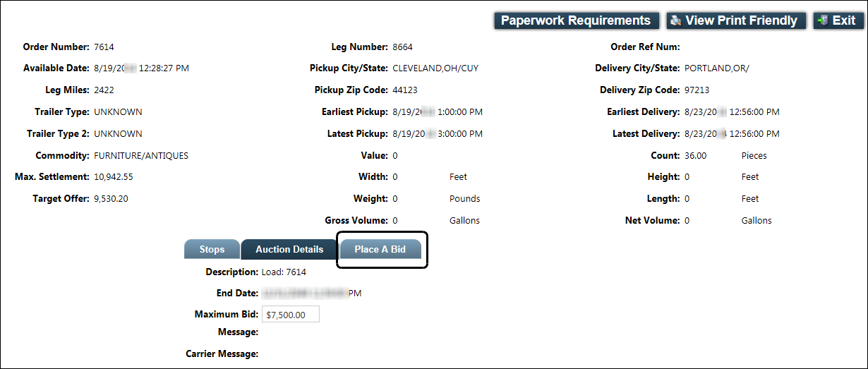Click the Pounds unit label
868x369 pixels.
[464, 199]
